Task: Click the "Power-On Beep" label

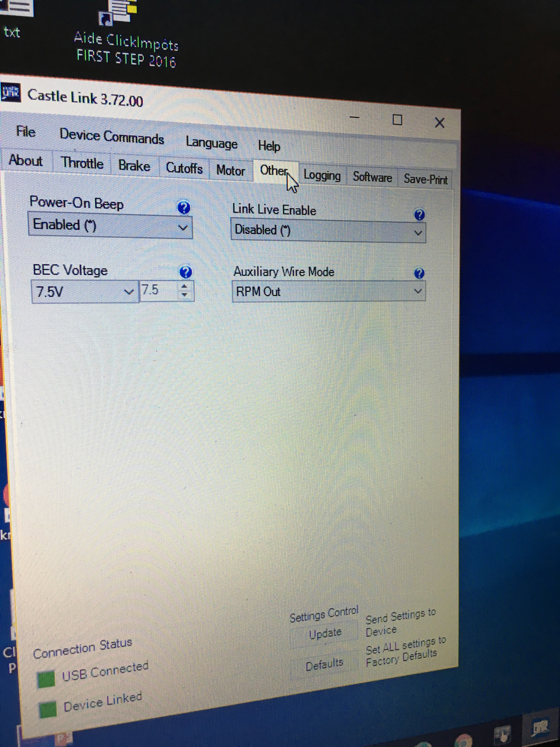Action: tap(76, 203)
